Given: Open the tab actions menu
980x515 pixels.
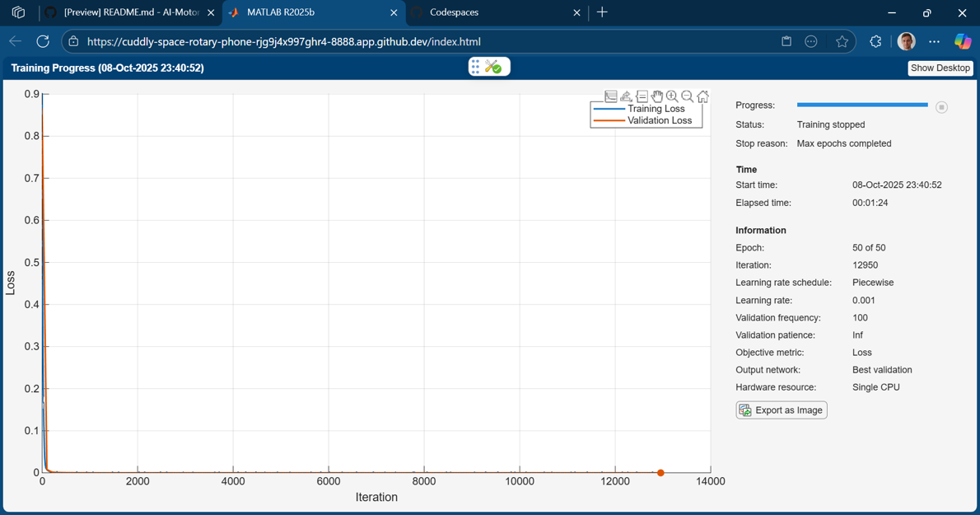Looking at the screenshot, I should click(18, 12).
